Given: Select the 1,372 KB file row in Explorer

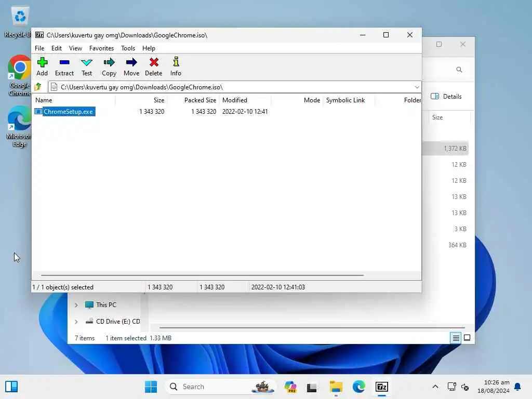Looking at the screenshot, I should (445, 149).
